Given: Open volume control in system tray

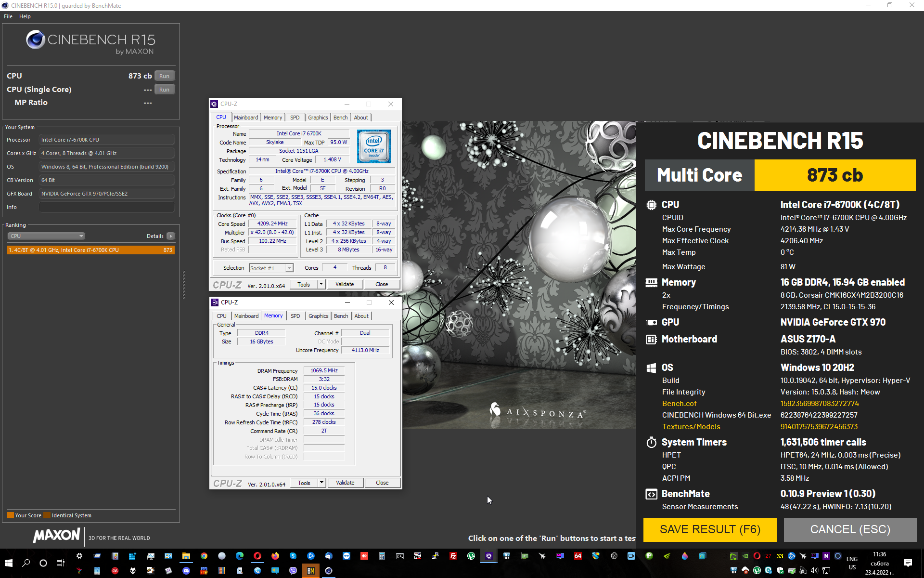Looking at the screenshot, I should pos(814,570).
